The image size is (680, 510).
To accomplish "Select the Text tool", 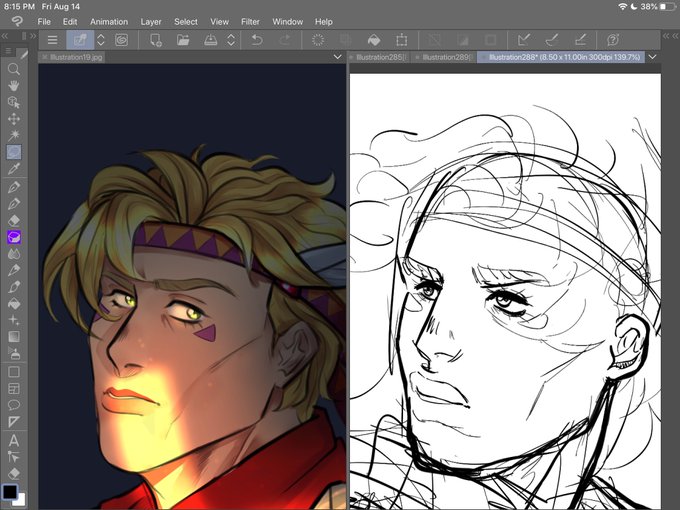I will pyautogui.click(x=14, y=441).
